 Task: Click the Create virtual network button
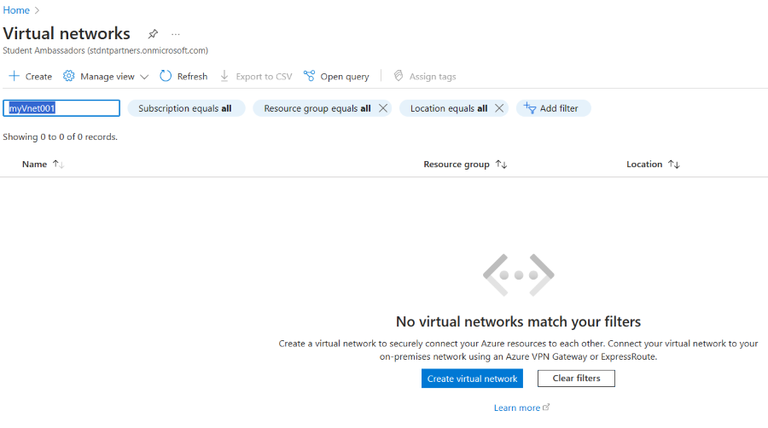(472, 379)
